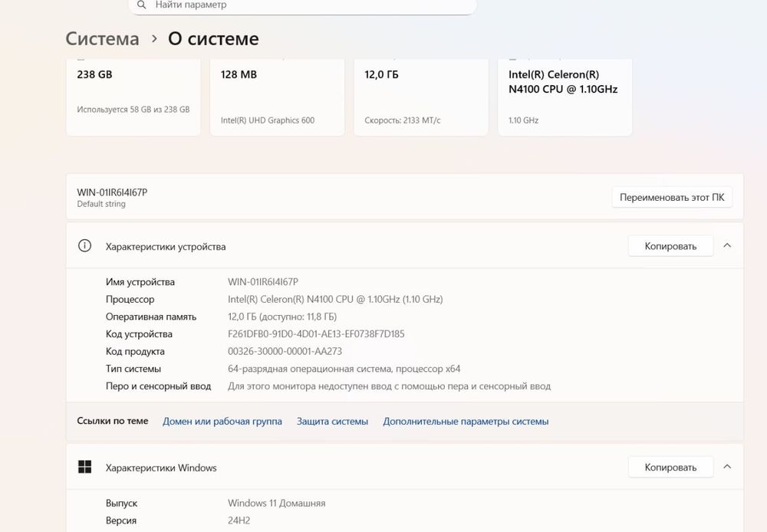Open the Celeron N4100 processor card
767x532 pixels.
tap(565, 96)
